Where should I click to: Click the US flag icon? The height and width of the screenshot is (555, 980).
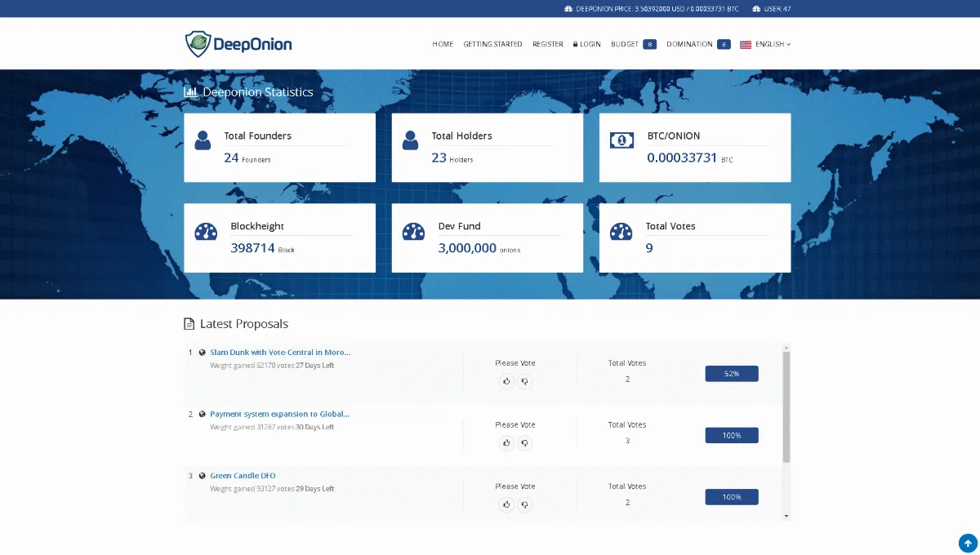coord(746,45)
